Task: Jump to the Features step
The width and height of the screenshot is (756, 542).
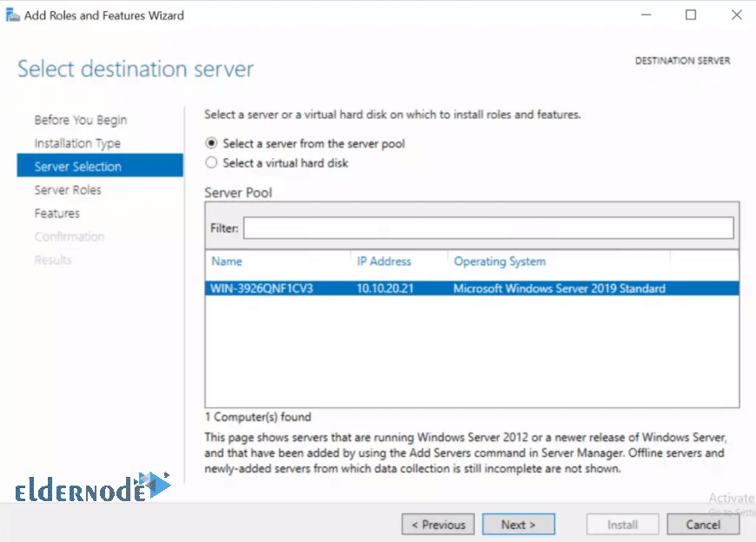Action: [56, 214]
